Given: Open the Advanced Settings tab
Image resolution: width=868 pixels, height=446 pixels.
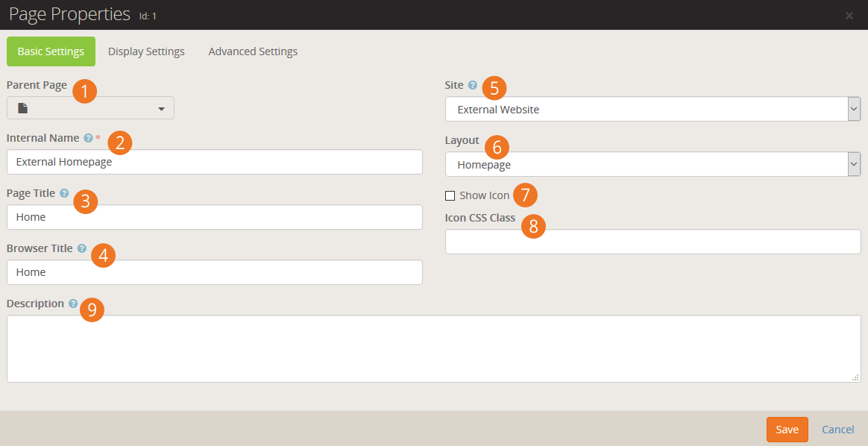Looking at the screenshot, I should (253, 51).
